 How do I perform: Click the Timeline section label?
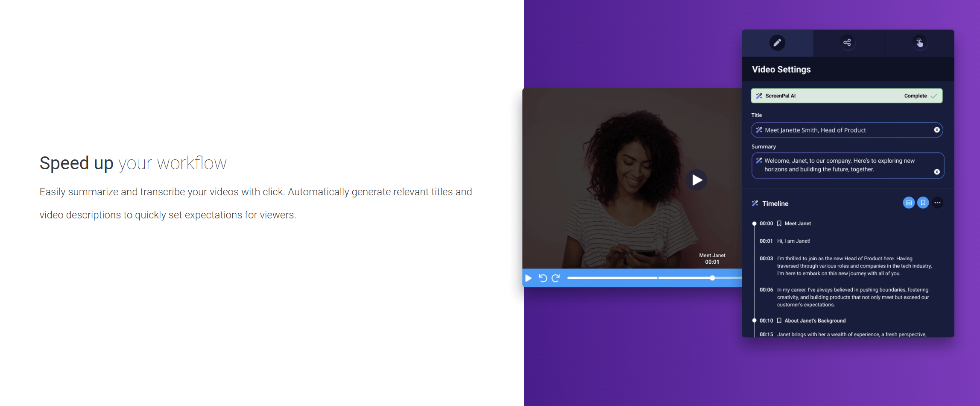[x=775, y=203]
